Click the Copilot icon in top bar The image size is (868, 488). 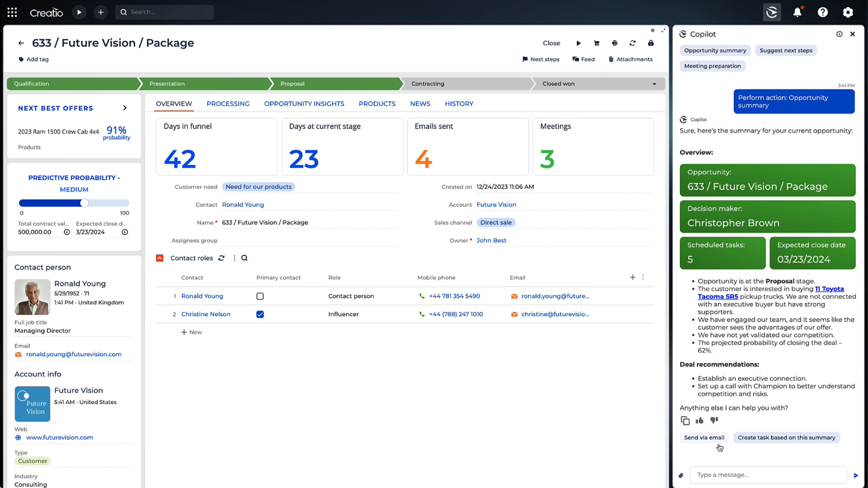click(772, 12)
